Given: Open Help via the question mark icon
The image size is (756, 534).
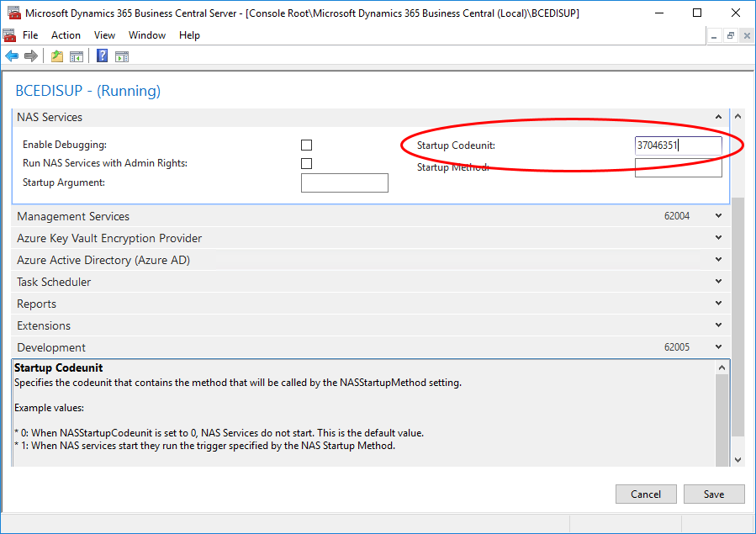Looking at the screenshot, I should [x=102, y=56].
